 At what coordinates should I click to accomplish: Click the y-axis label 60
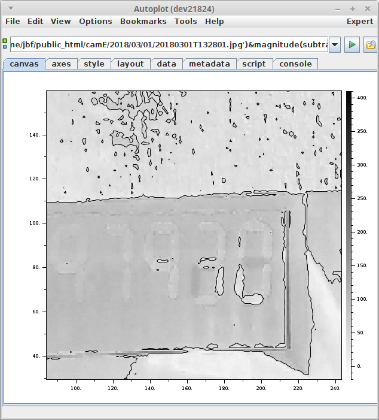36,312
